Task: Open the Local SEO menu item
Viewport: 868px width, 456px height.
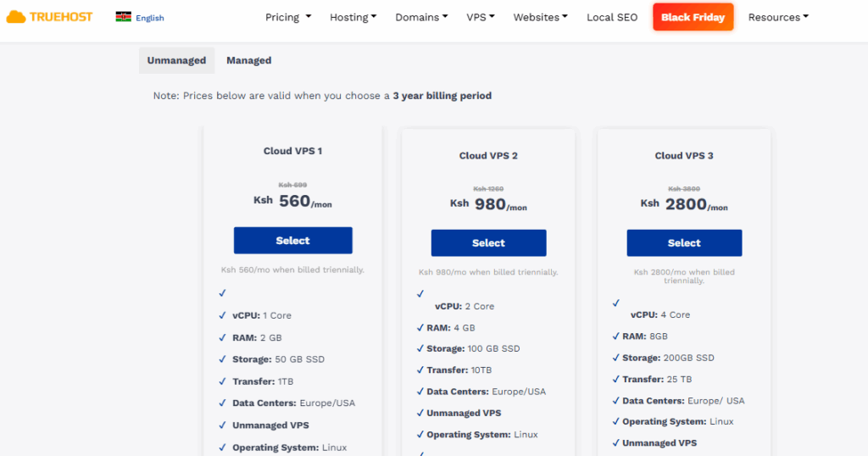Action: pyautogui.click(x=611, y=17)
